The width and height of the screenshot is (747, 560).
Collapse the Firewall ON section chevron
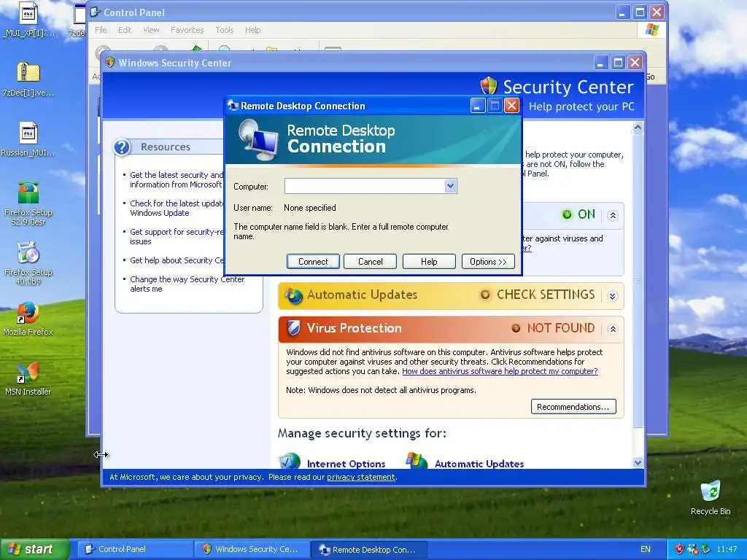[613, 215]
